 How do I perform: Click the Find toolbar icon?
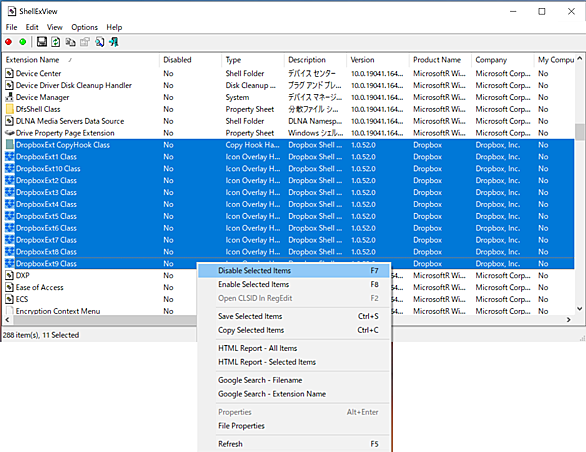click(99, 42)
